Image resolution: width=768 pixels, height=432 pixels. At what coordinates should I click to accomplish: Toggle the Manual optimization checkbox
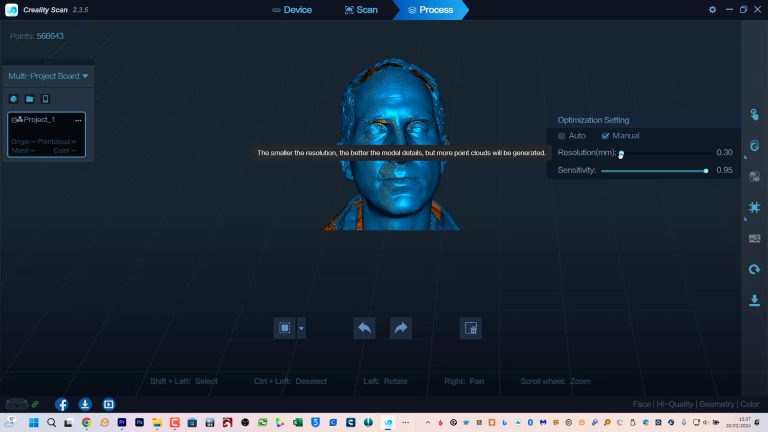(x=605, y=136)
